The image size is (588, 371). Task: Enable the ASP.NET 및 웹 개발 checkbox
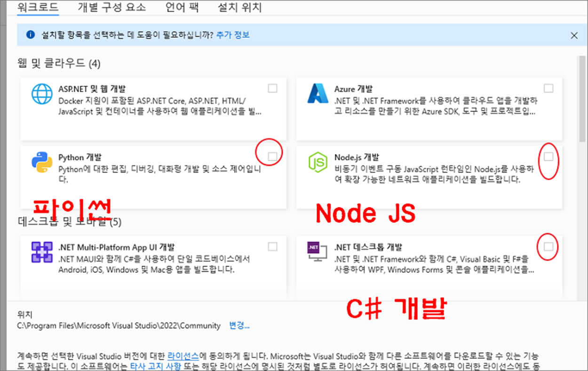click(x=272, y=88)
